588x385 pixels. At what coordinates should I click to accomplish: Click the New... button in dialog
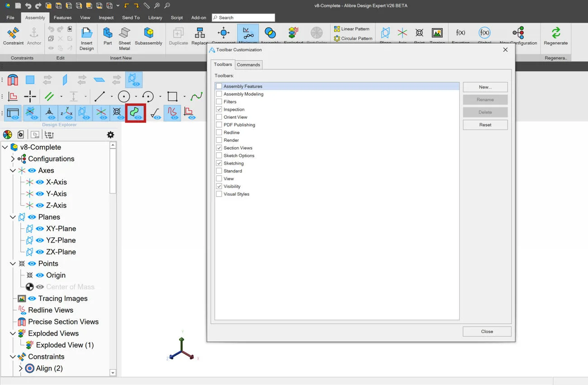pyautogui.click(x=485, y=87)
